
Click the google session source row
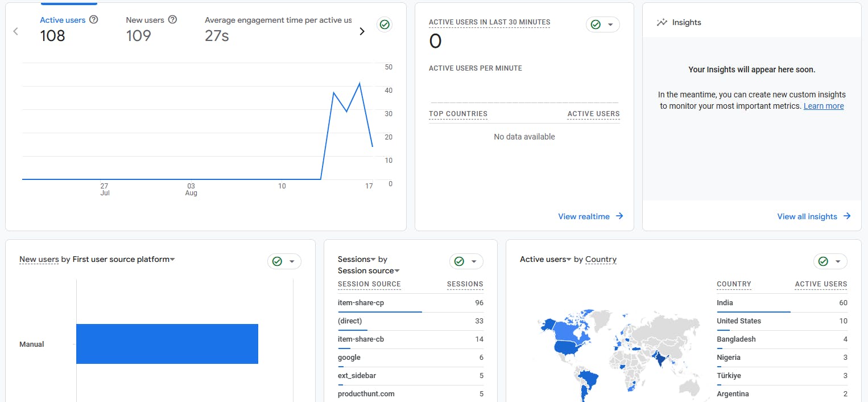click(x=411, y=358)
